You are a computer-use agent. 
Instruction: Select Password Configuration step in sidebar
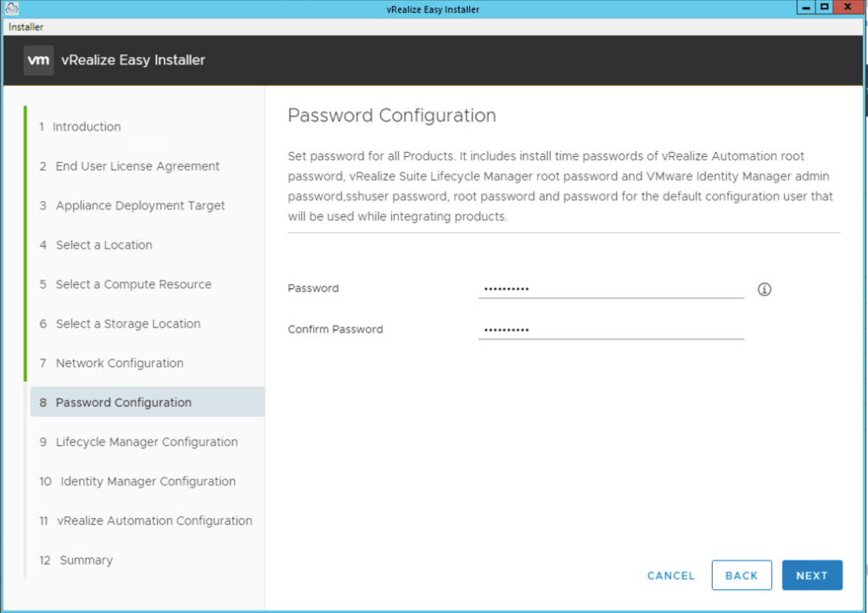(123, 403)
